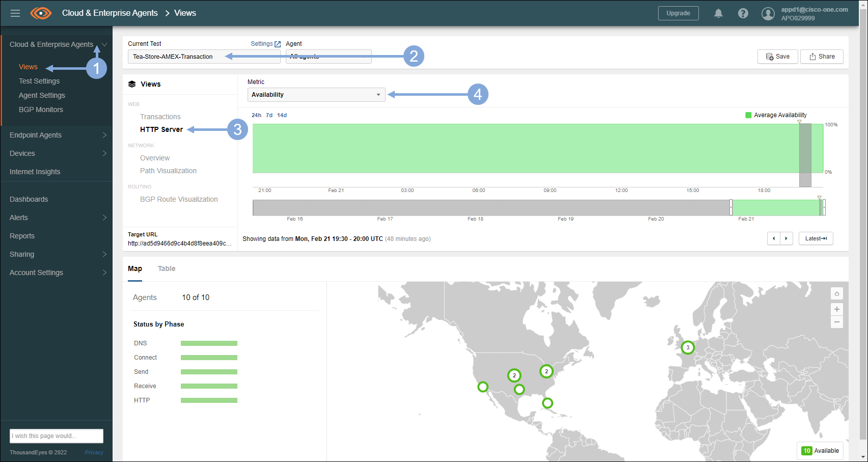Open the Metric Availability dropdown
The height and width of the screenshot is (462, 868).
pyautogui.click(x=316, y=95)
